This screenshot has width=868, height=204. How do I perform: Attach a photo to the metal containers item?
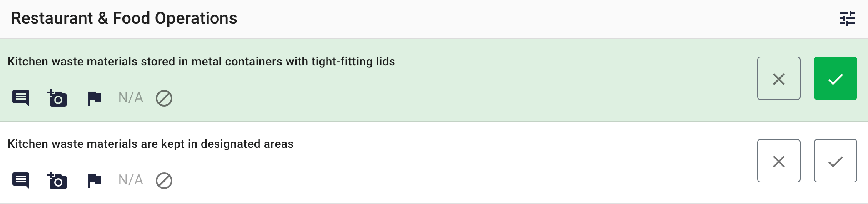pos(57,98)
